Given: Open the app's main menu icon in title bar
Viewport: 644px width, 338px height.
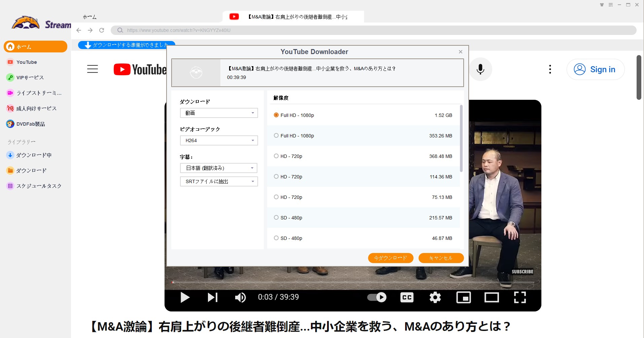Looking at the screenshot, I should pos(611,5).
